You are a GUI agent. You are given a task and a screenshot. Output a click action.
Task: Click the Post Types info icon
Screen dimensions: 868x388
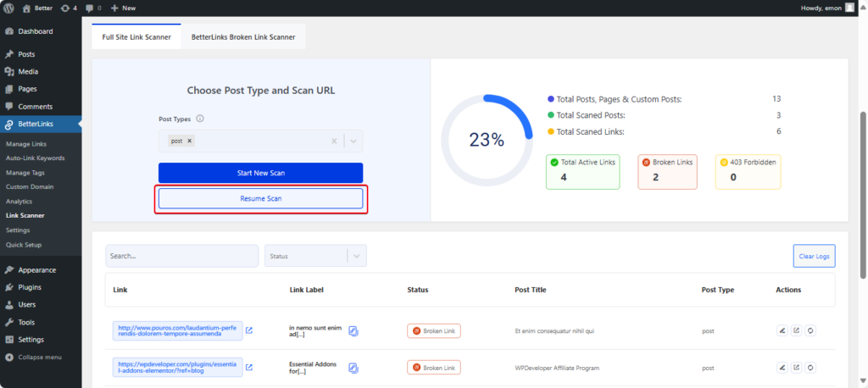pyautogui.click(x=199, y=119)
